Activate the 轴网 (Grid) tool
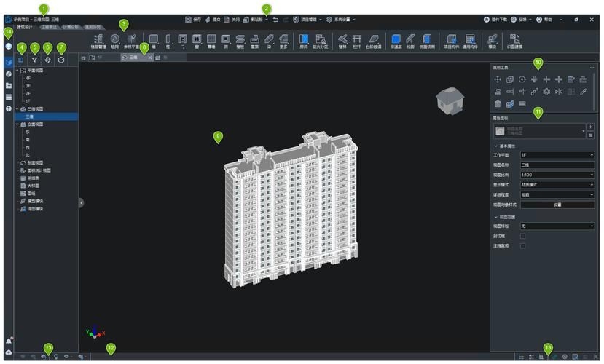This screenshot has width=604, height=364. coord(114,40)
